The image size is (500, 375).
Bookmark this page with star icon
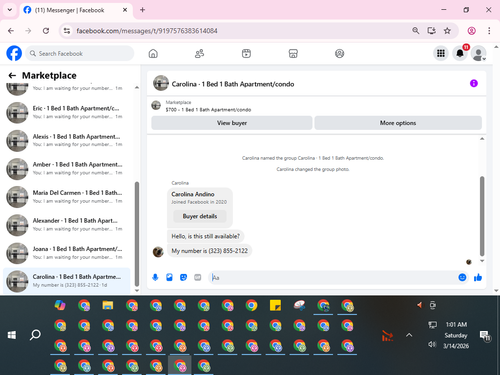(x=447, y=31)
